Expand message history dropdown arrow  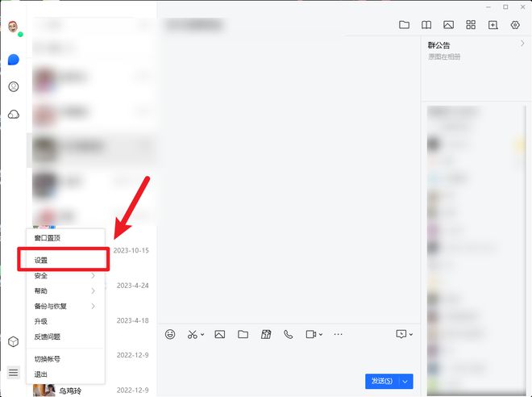coord(411,335)
